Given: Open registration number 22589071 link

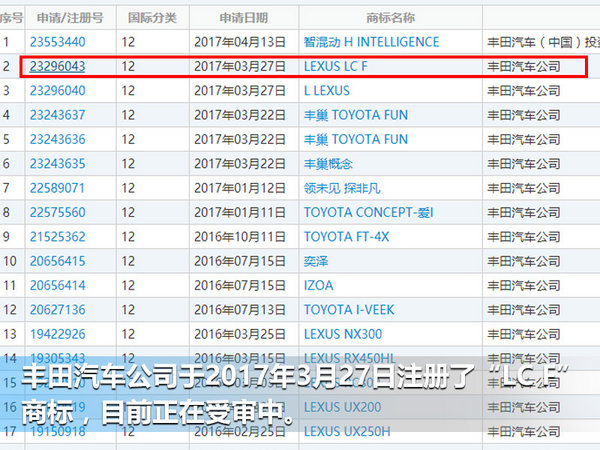Looking at the screenshot, I should [57, 188].
